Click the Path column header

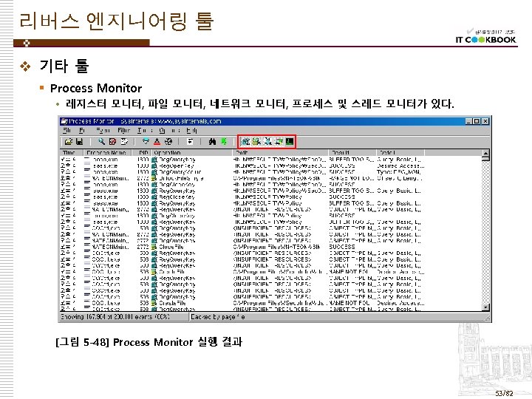coord(280,153)
